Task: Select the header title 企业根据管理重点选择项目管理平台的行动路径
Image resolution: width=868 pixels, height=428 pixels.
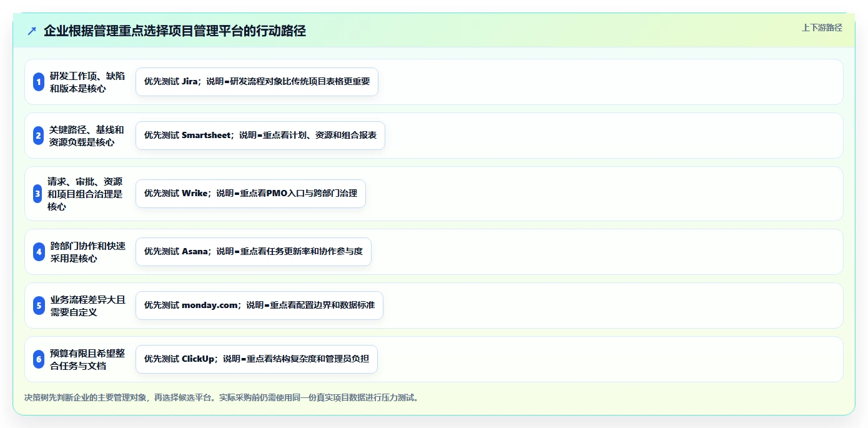Action: [x=175, y=31]
